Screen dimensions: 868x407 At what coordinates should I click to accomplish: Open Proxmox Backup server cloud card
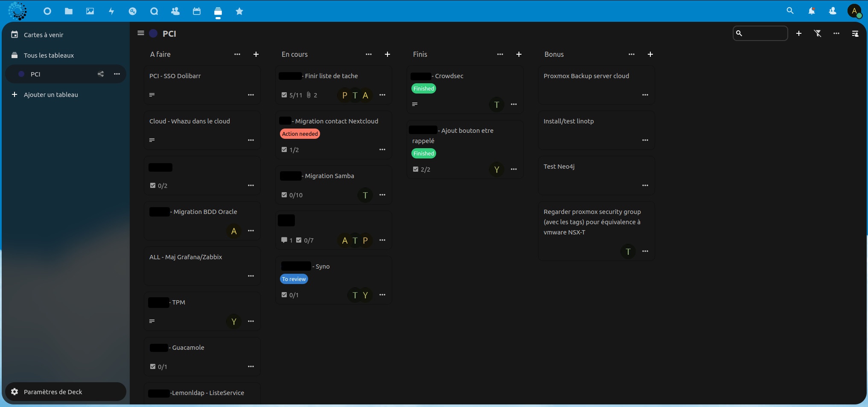coord(597,85)
